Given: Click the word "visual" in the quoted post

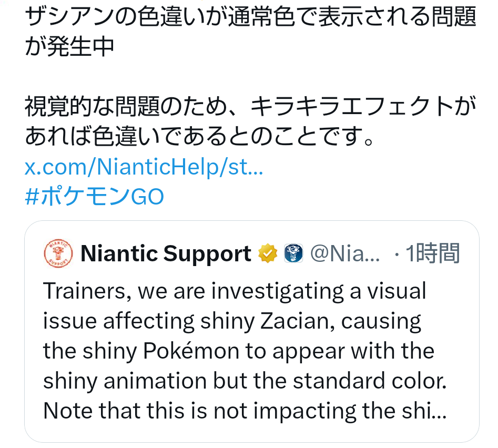Looking at the screenshot, I should tap(394, 291).
